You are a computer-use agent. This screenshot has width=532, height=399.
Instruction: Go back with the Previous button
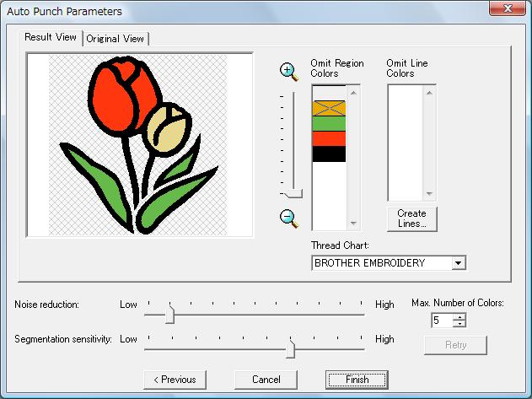(175, 380)
